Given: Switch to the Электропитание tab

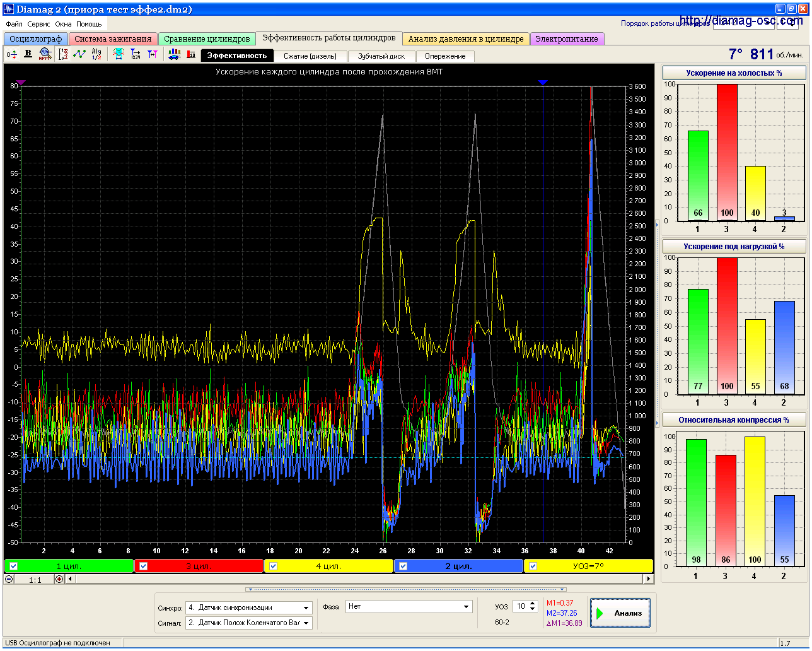Looking at the screenshot, I should click(x=567, y=39).
